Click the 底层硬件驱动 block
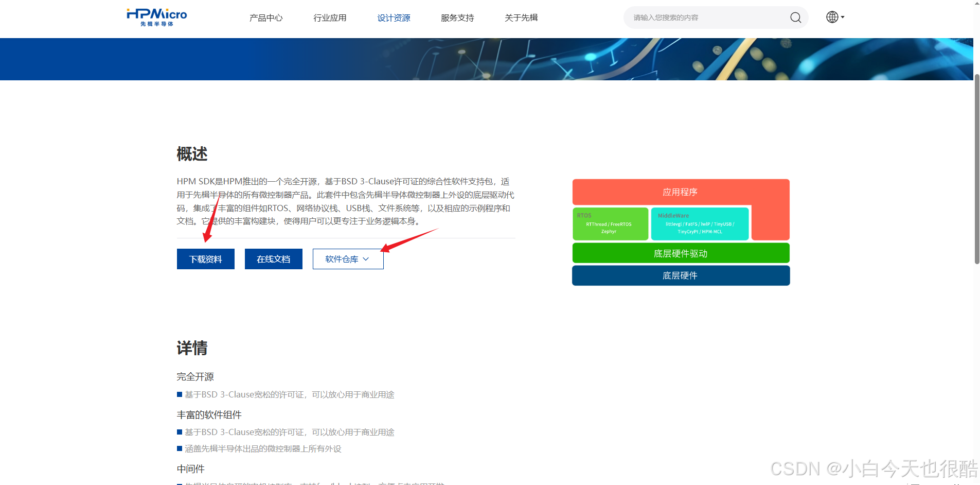Viewport: 980px width, 485px height. click(681, 253)
